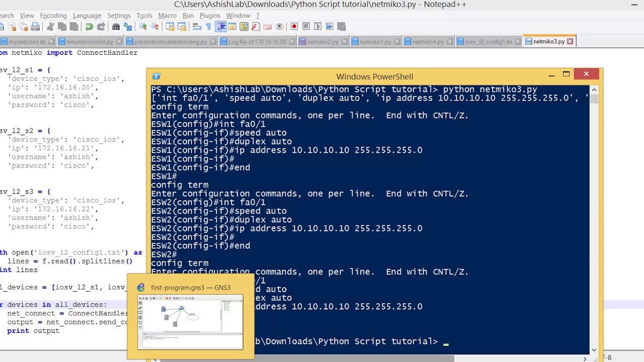Click the Print toolbar icon
This screenshot has height=362, width=644.
(35, 26)
